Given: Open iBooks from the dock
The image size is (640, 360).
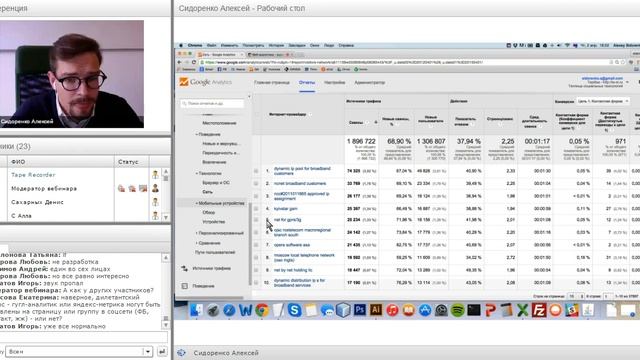Looking at the screenshot, I should pyautogui.click(x=409, y=310).
